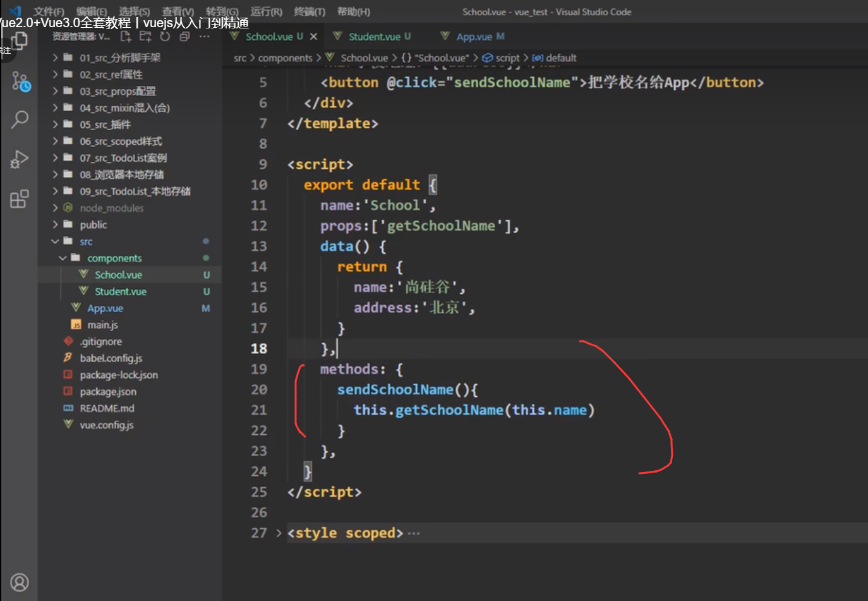
Task: Open the 帮助(H) menu
Action: pyautogui.click(x=353, y=12)
